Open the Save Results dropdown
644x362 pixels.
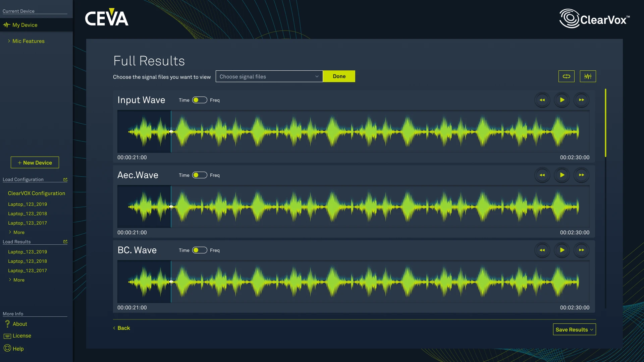(574, 329)
